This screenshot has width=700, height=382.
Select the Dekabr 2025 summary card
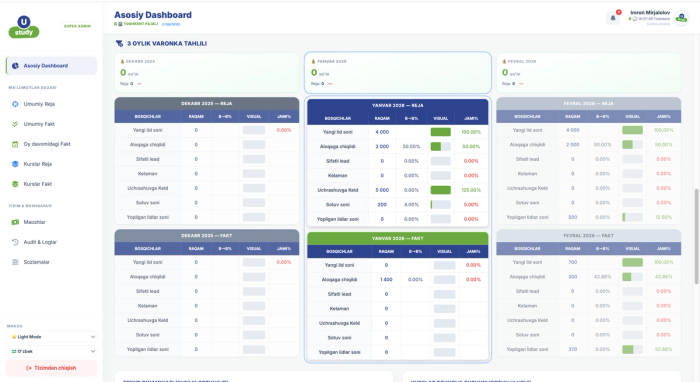point(207,73)
